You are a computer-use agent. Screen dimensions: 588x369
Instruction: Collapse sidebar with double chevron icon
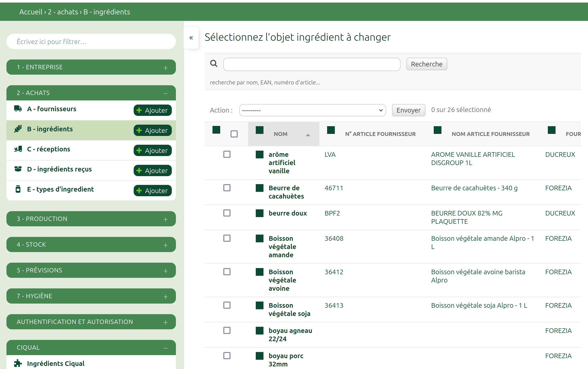tap(191, 38)
